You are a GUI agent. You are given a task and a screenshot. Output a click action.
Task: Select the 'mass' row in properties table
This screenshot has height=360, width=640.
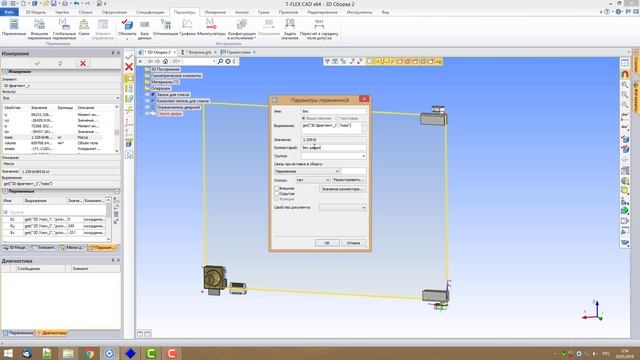(58, 138)
